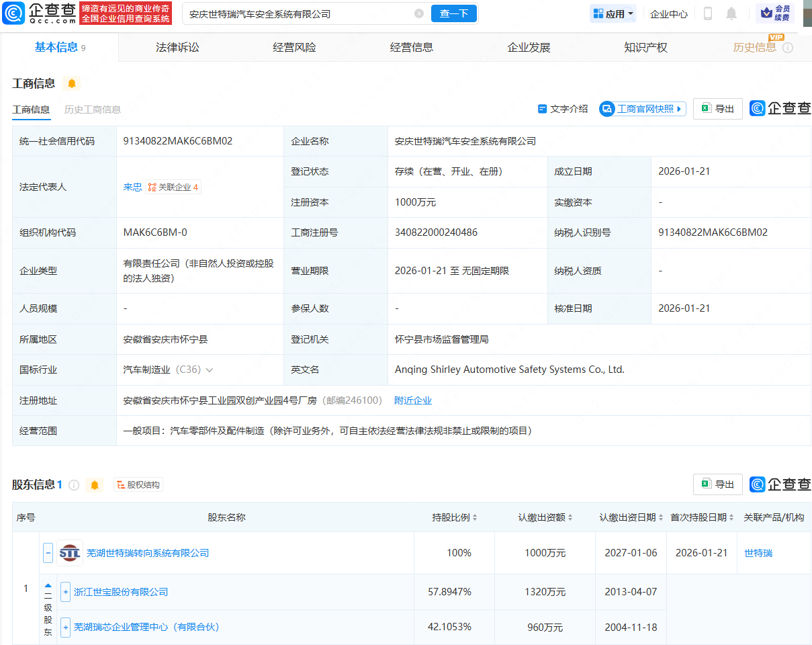
Task: Collapse the 二级股东 secondary shareholder rows
Action: (x=47, y=586)
